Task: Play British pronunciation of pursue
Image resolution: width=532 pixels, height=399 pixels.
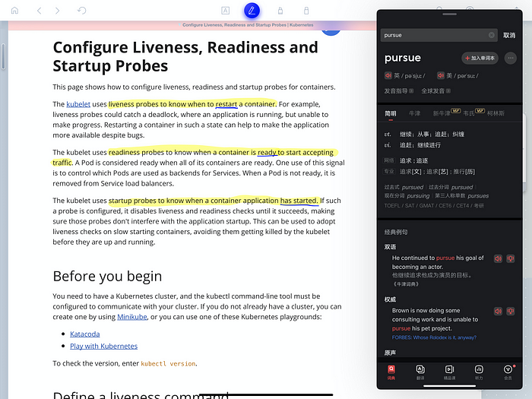Action: 388,75
